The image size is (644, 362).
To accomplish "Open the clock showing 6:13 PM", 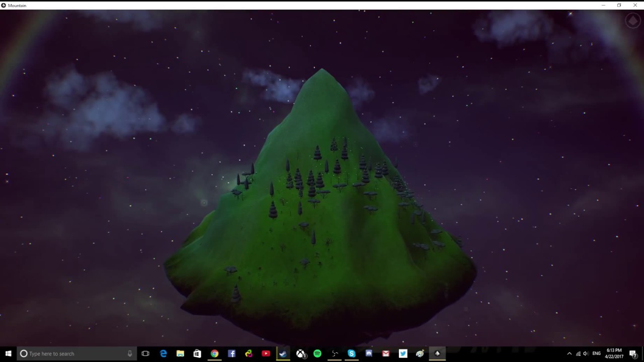I will click(x=614, y=353).
